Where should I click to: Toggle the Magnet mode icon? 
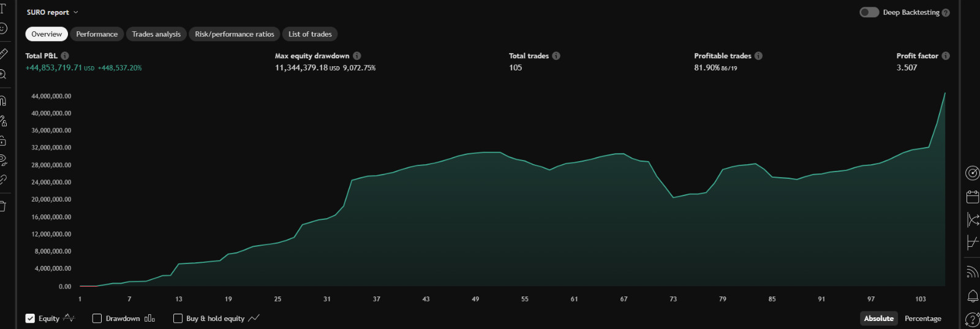click(3, 100)
